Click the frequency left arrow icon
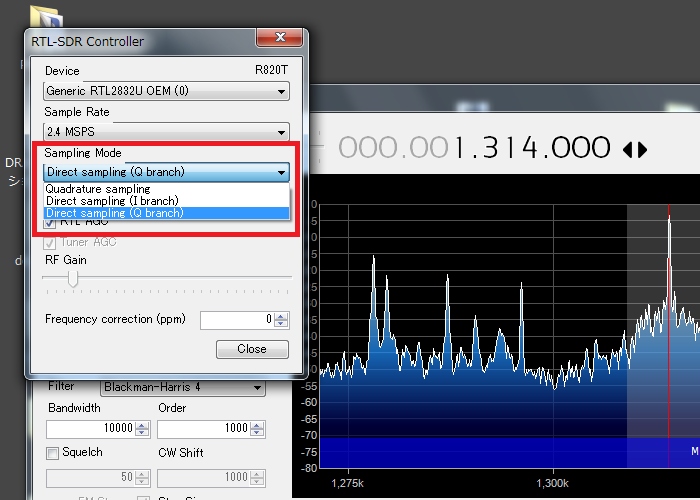The image size is (700, 500). (628, 149)
